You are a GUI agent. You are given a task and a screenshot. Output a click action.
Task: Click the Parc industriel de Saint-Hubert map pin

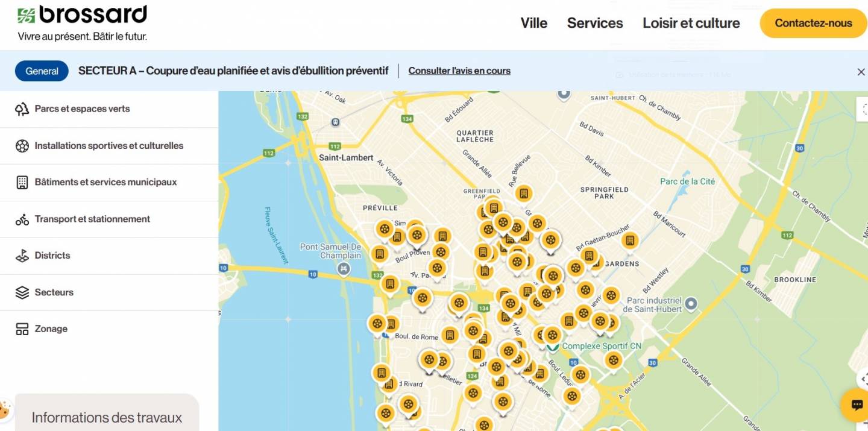point(691,303)
